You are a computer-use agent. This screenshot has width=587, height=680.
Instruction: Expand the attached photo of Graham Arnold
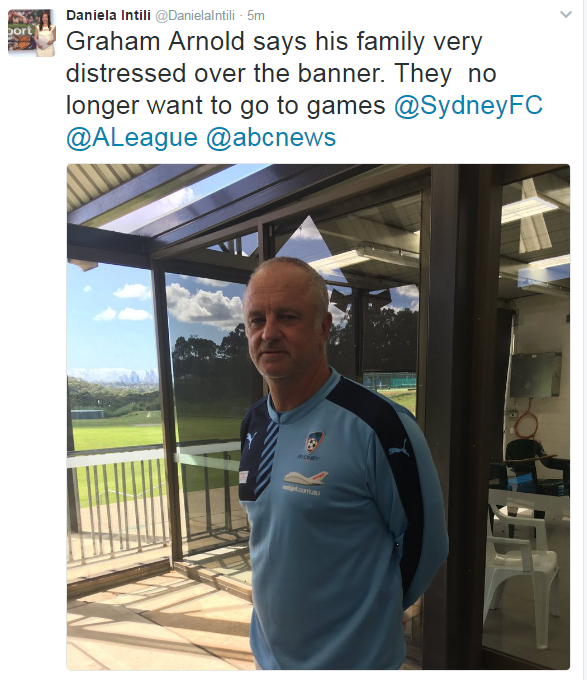click(318, 417)
